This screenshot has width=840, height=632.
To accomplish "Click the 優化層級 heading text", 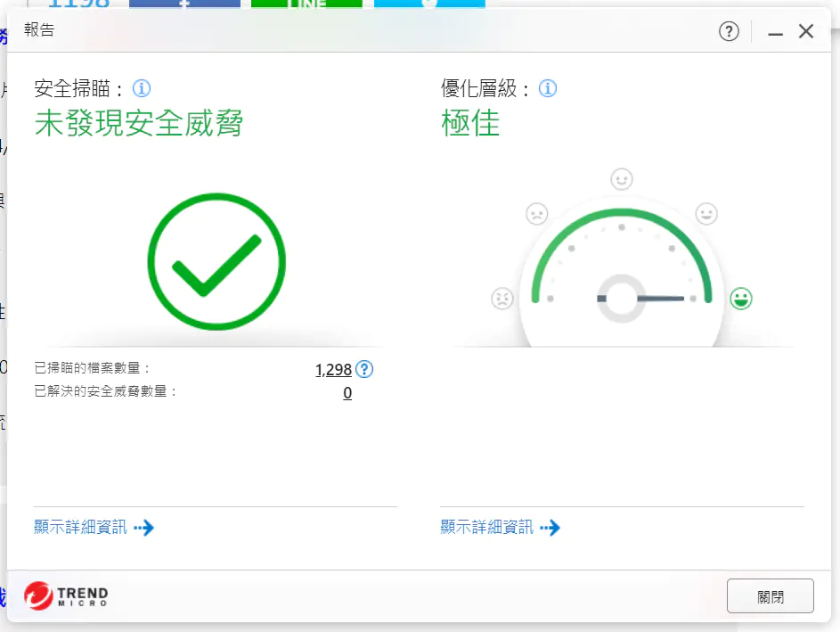I will click(485, 88).
